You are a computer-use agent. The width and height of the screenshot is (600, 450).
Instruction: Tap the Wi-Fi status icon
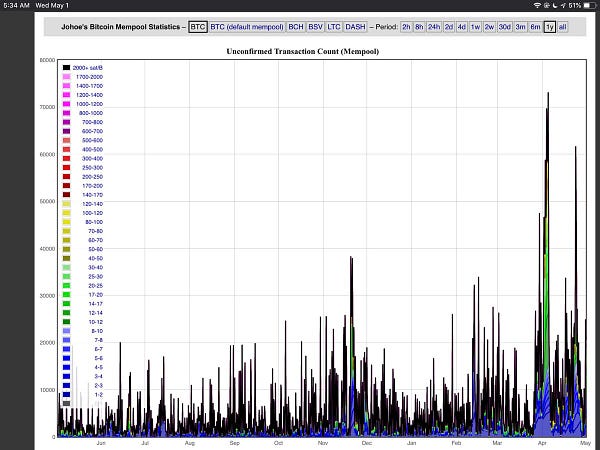coord(537,5)
